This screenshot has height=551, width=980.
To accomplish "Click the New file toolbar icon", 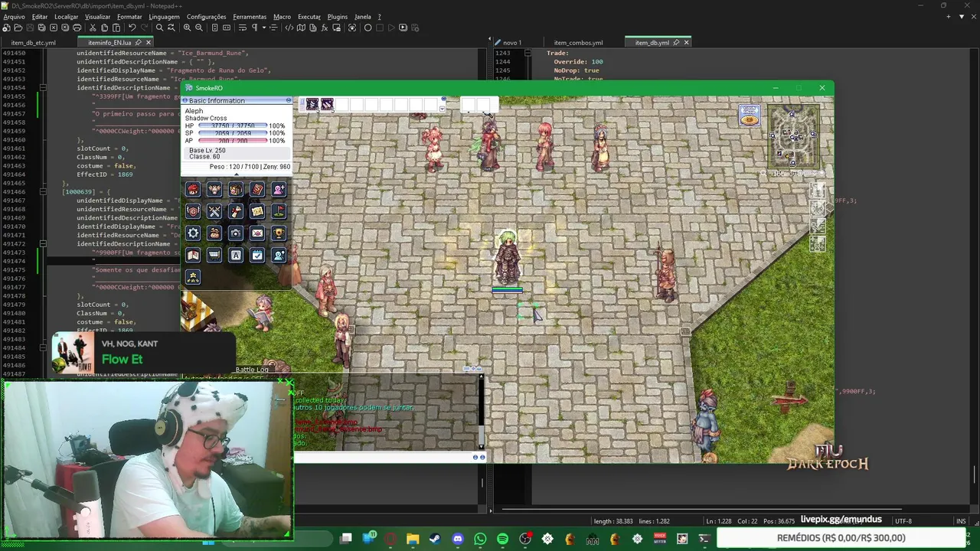I will 7,28.
